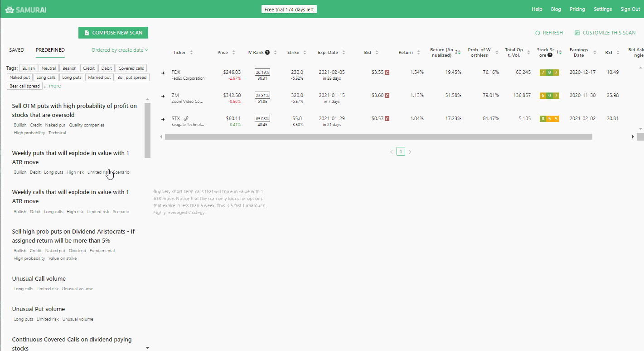This screenshot has width=644, height=351.
Task: Open the Ordered by create date dropdown
Action: click(x=120, y=50)
